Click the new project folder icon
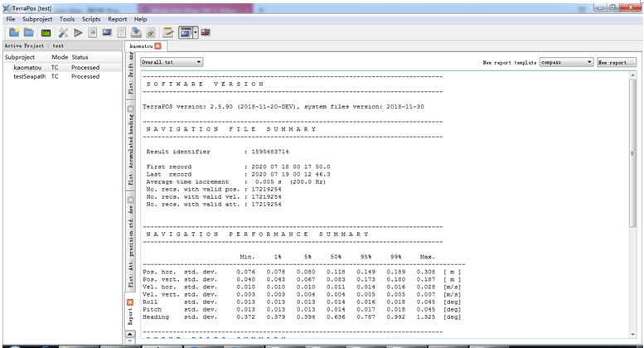644x348 pixels. [x=14, y=32]
